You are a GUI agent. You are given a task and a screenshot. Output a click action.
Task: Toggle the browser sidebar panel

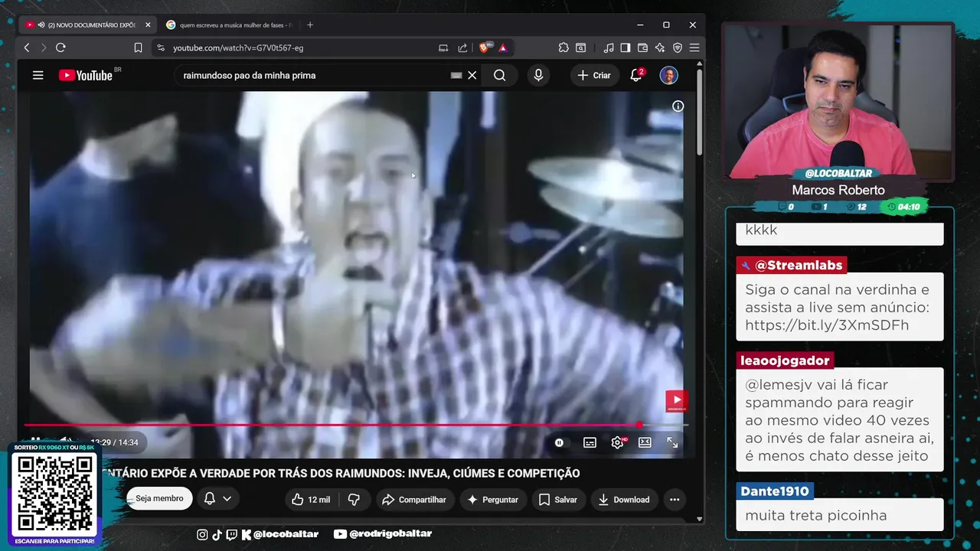coord(626,47)
